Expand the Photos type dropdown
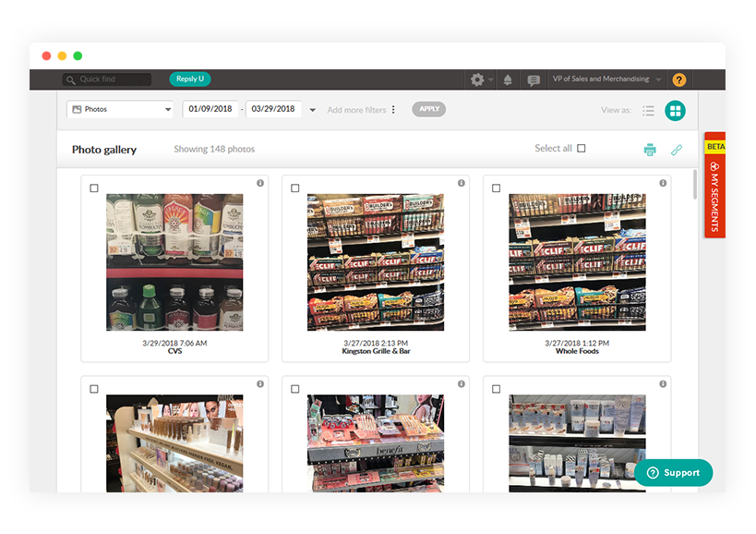 [120, 109]
